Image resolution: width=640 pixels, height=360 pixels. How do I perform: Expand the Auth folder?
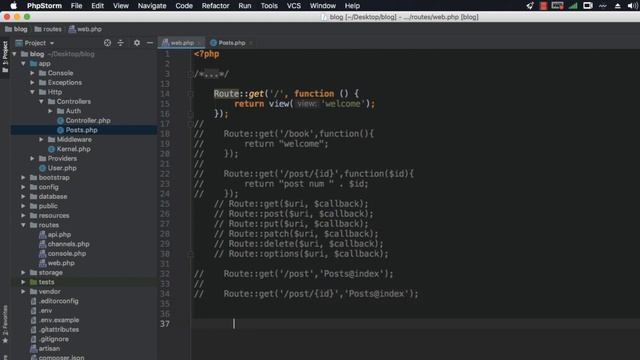50,111
